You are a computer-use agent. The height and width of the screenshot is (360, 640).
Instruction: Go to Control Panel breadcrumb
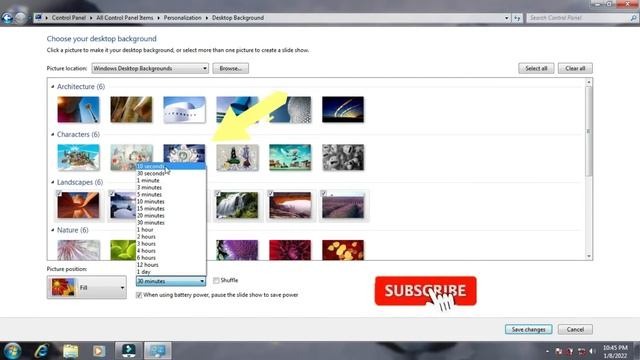click(x=69, y=18)
